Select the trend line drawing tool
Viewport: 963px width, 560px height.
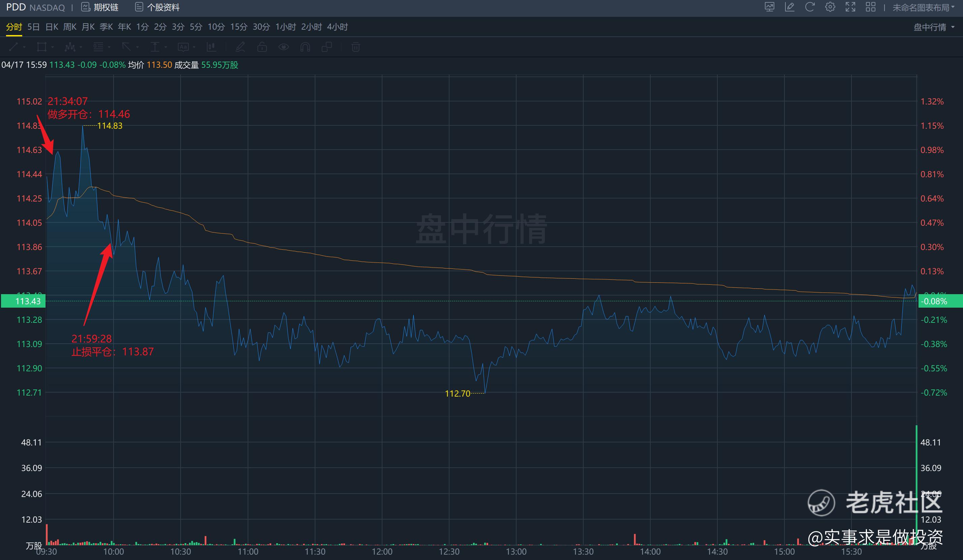tap(13, 47)
